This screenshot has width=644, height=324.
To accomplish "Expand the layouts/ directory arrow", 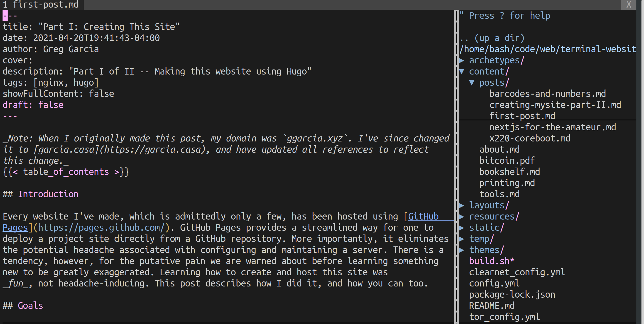I will [462, 205].
